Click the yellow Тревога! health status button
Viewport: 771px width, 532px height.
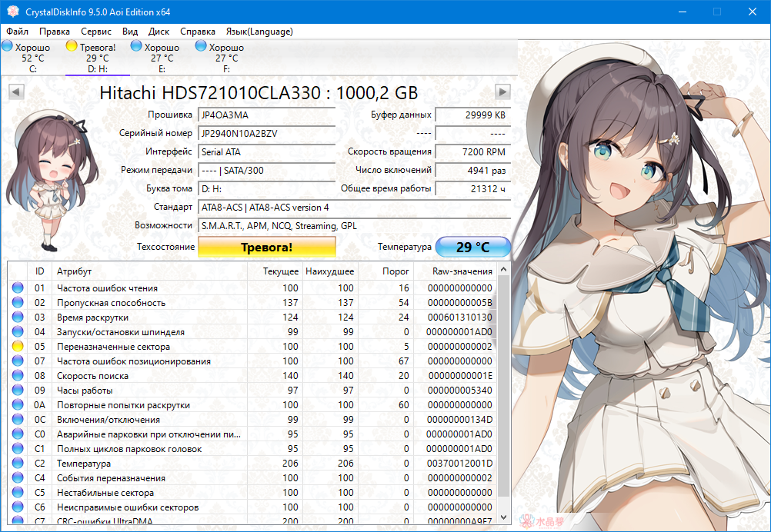266,247
